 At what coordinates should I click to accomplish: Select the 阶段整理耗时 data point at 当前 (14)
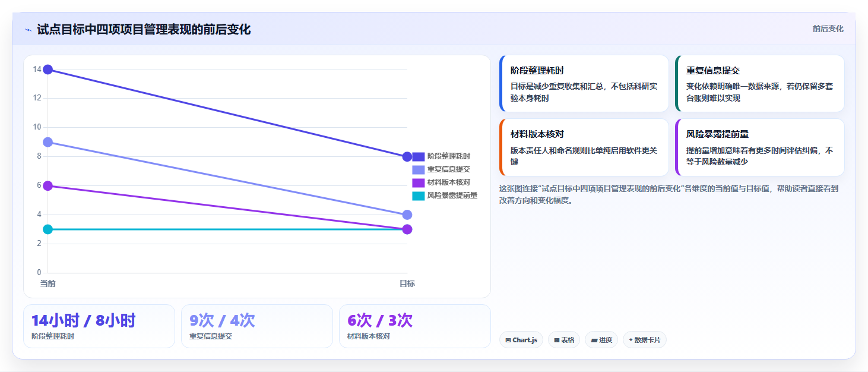coord(48,70)
